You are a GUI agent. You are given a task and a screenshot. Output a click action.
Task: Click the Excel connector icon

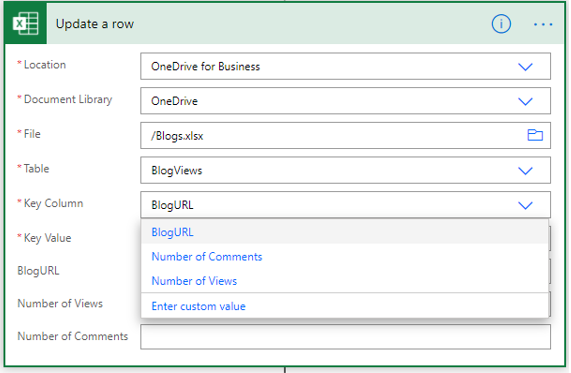pos(25,24)
